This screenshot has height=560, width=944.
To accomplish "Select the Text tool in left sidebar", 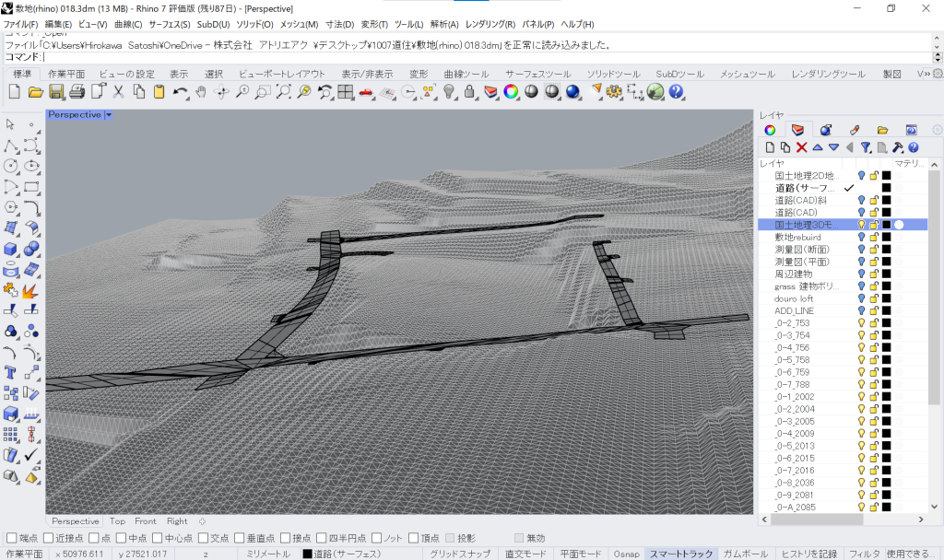I will [10, 372].
